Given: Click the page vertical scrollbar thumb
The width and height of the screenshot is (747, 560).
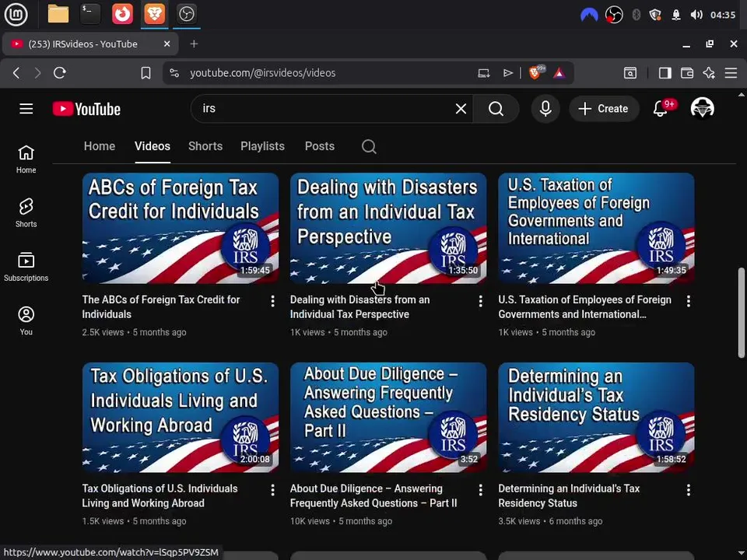Looking at the screenshot, I should pyautogui.click(x=742, y=313).
